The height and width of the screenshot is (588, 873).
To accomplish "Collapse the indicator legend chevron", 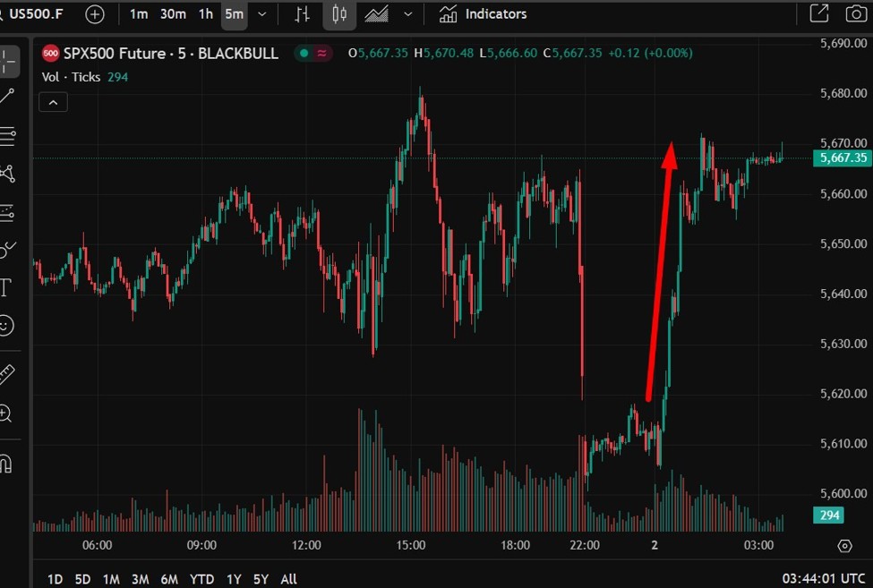I will coord(54,102).
